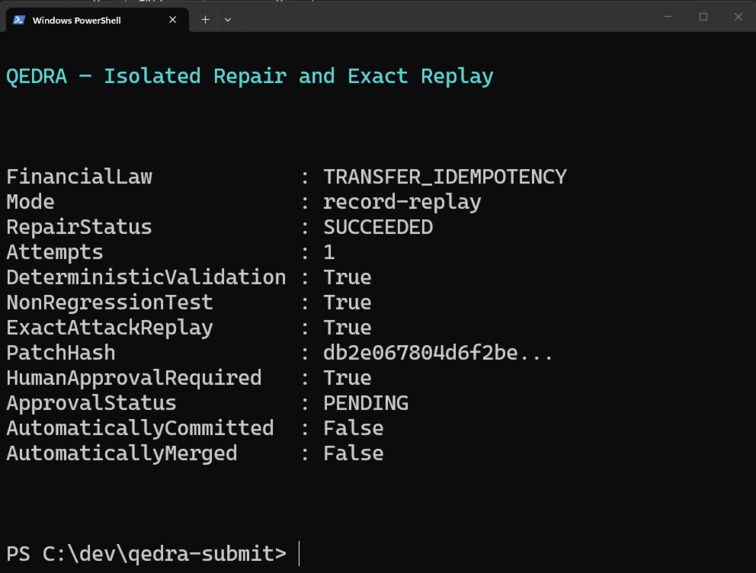
Task: Click the PatchHash value db2e067804d6f2be
Action: coord(438,353)
